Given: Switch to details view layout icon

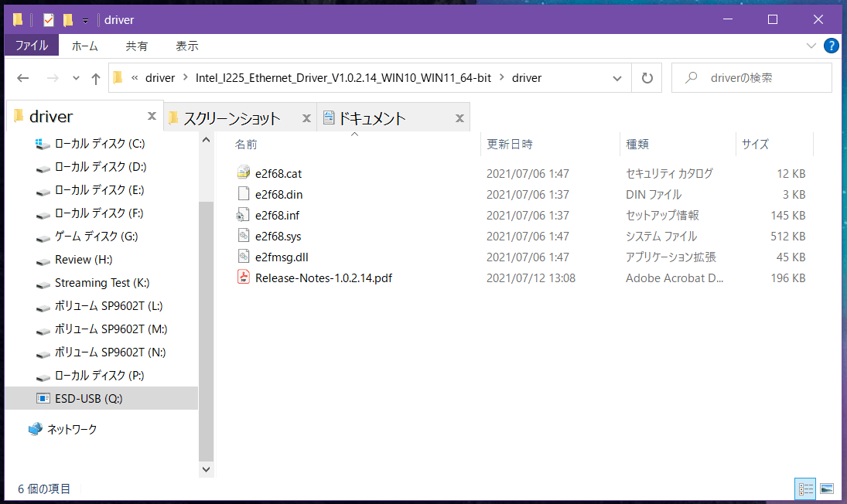Looking at the screenshot, I should coord(806,489).
